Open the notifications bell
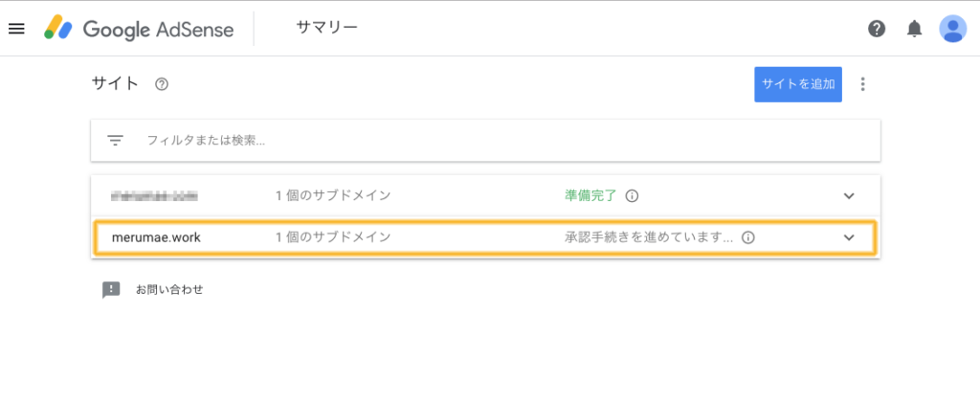This screenshot has height=403, width=980. coord(914,29)
